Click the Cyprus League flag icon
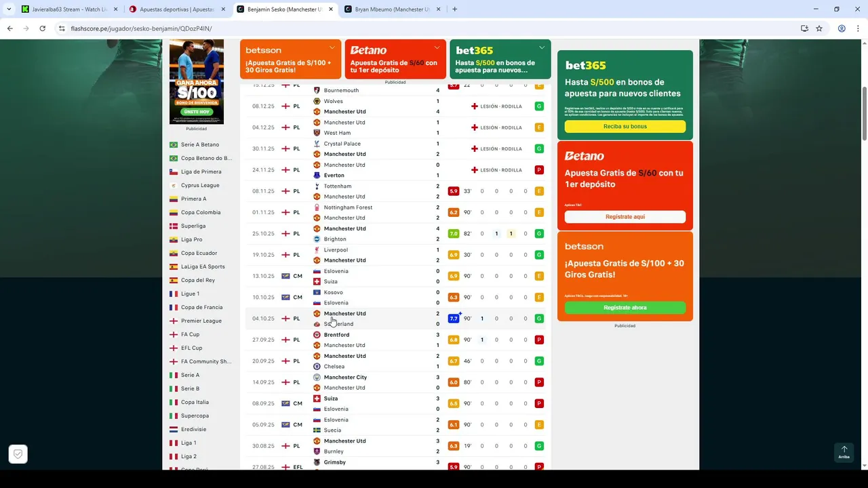The width and height of the screenshot is (868, 488). tap(174, 185)
